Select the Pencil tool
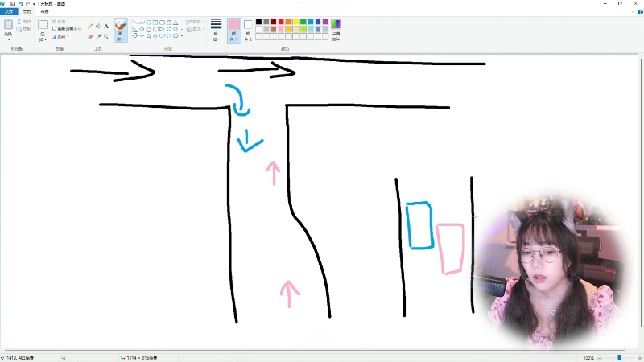This screenshot has width=644, height=362. coord(90,26)
